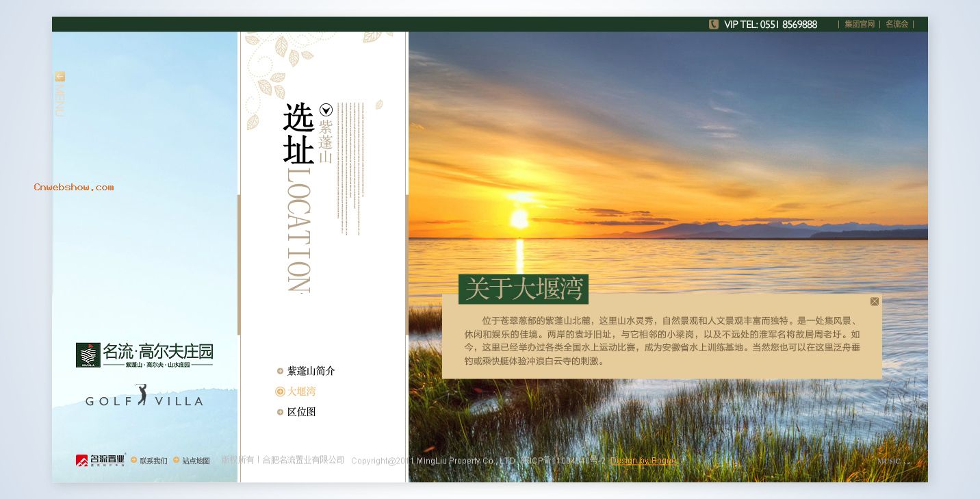980x499 pixels.
Task: Open the 站点地图 link
Action: [x=196, y=461]
